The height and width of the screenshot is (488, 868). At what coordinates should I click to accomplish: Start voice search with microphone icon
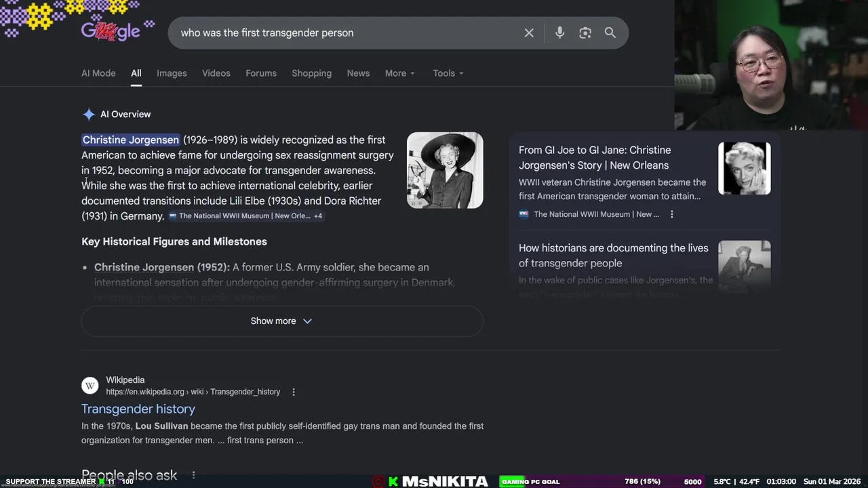(559, 33)
